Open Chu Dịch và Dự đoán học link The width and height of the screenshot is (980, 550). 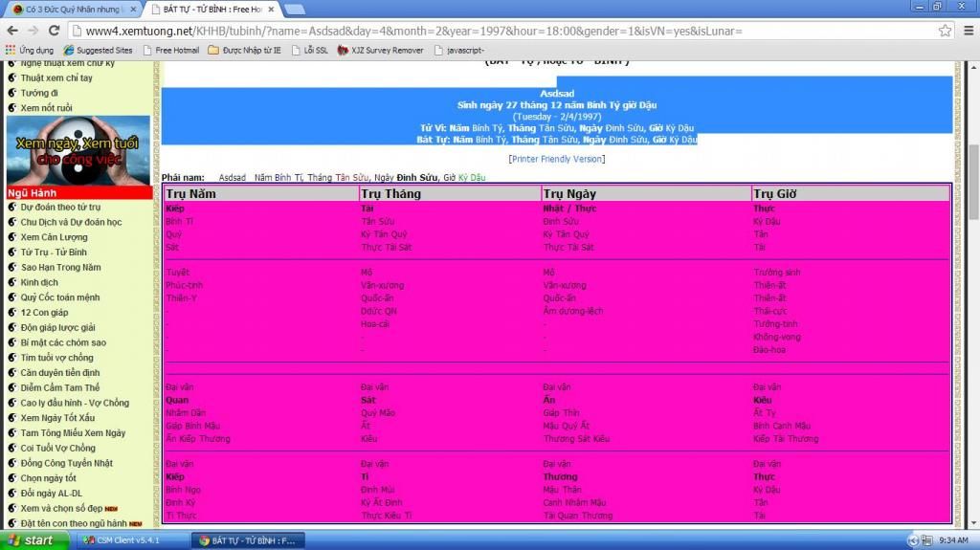(71, 222)
